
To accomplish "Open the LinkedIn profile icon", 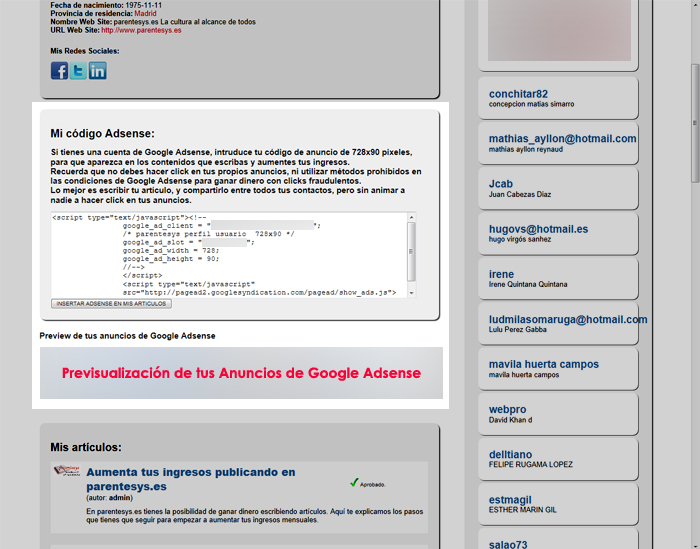I will coord(97,71).
